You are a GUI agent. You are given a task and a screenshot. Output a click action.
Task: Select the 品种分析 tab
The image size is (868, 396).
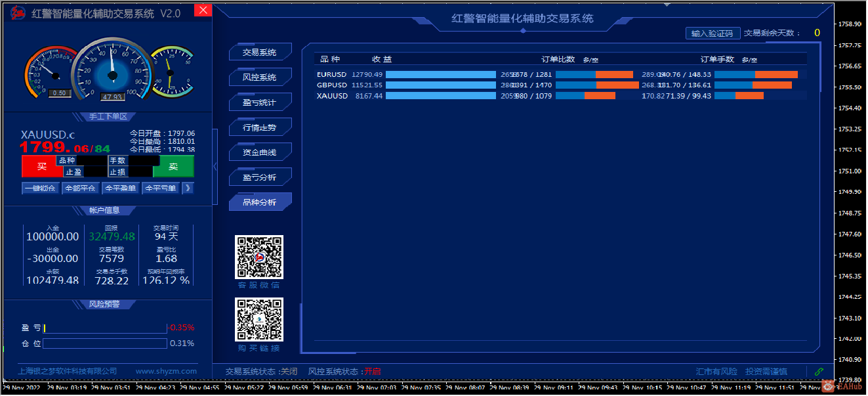click(x=260, y=202)
